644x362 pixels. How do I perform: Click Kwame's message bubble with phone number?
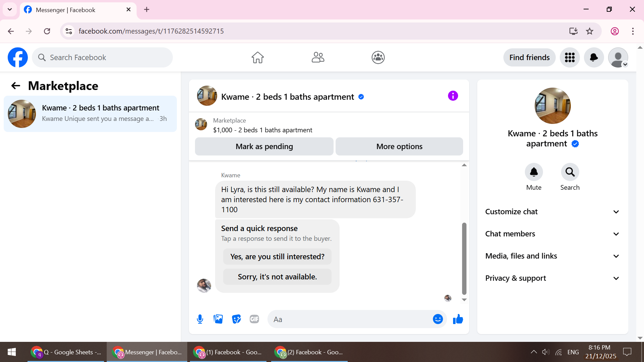(315, 199)
